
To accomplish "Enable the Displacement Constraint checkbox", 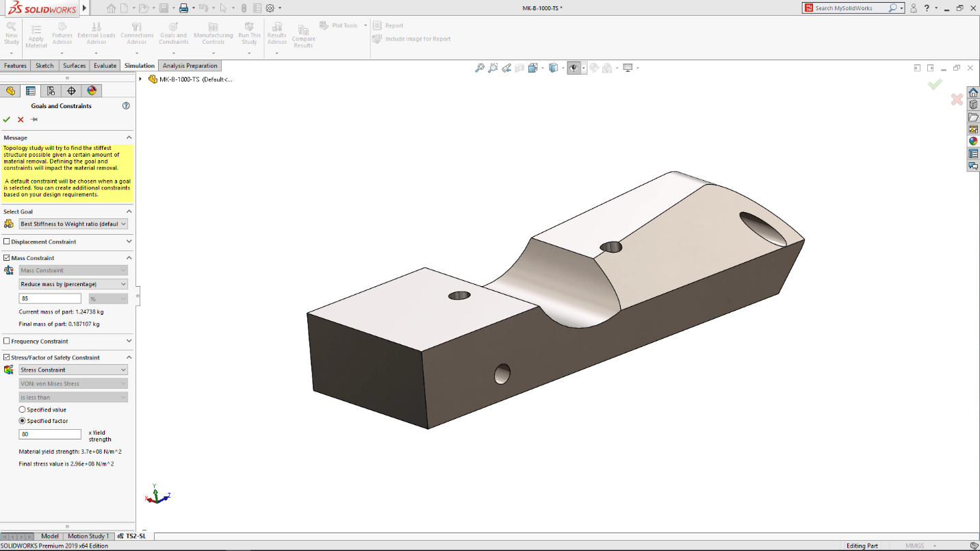I will click(5, 242).
